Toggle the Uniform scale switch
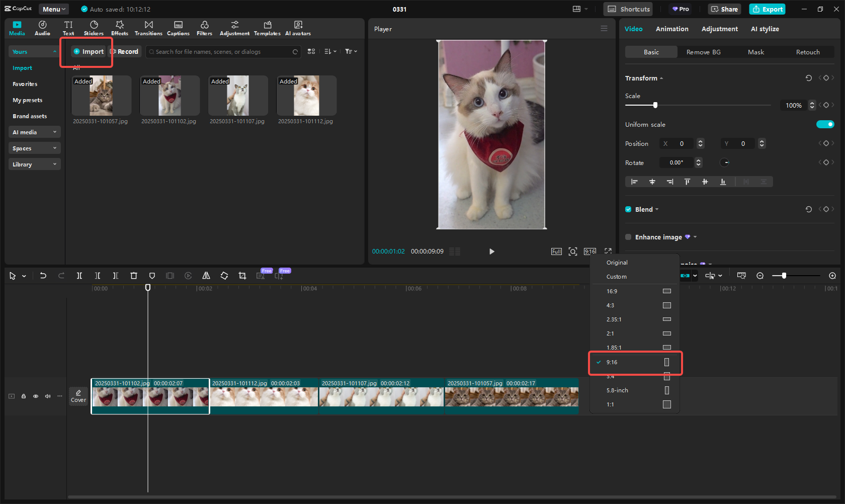 point(825,125)
